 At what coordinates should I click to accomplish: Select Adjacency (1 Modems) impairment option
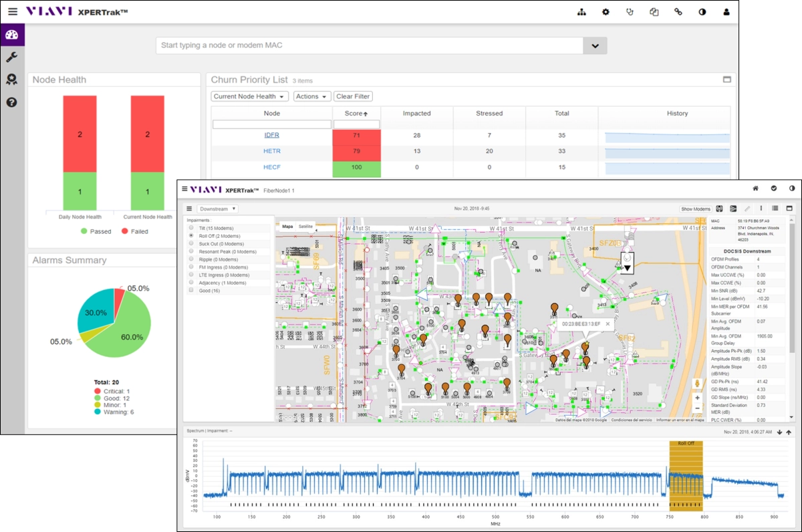click(192, 283)
